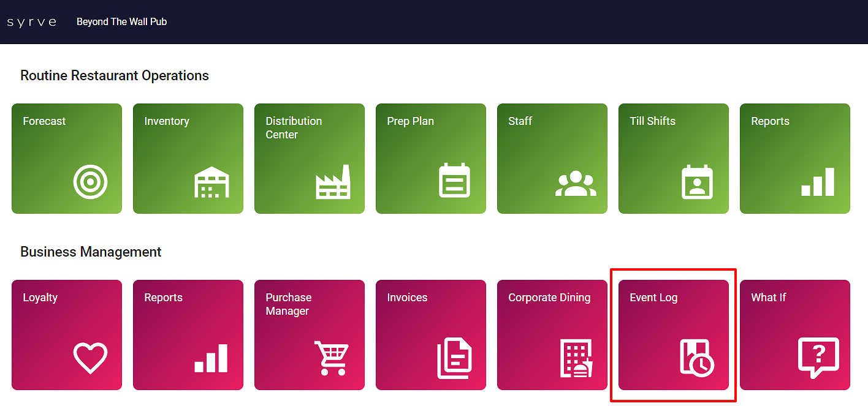Click the Invoices document icon

[454, 359]
